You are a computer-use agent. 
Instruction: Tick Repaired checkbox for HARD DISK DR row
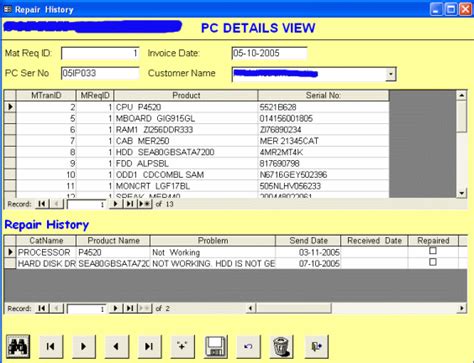pos(433,262)
